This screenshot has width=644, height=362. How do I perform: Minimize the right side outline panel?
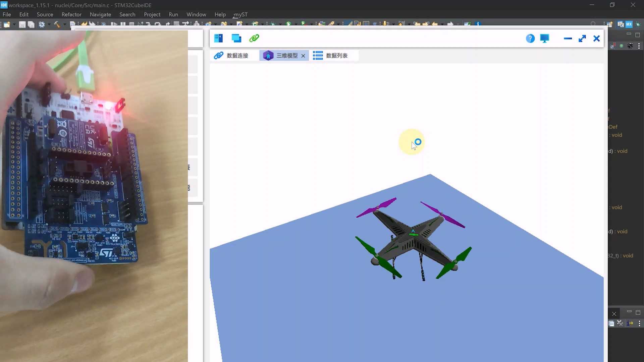tap(629, 34)
